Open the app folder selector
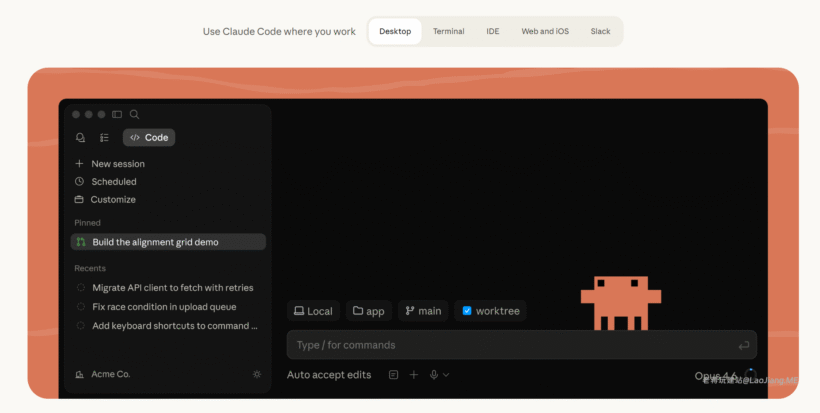This screenshot has width=820, height=413. click(x=369, y=311)
